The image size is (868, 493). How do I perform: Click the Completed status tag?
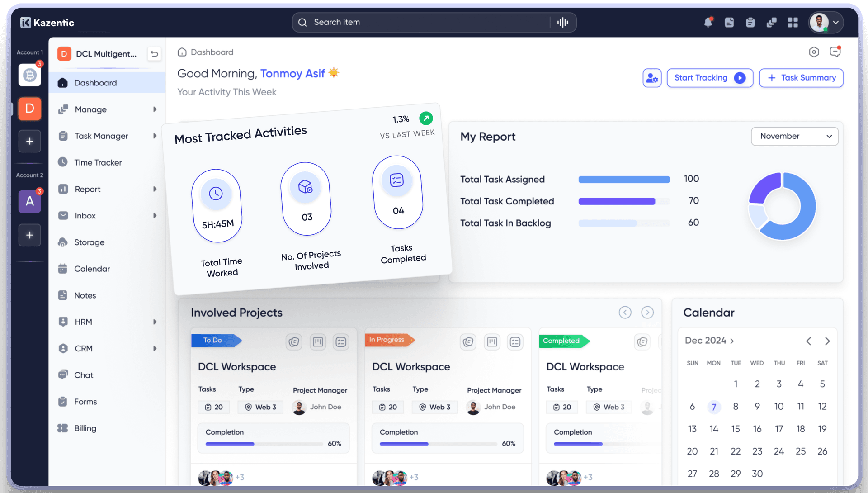(x=564, y=341)
